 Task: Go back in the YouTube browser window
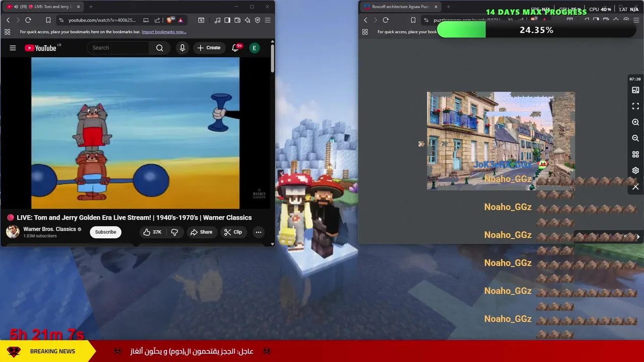(x=8, y=20)
